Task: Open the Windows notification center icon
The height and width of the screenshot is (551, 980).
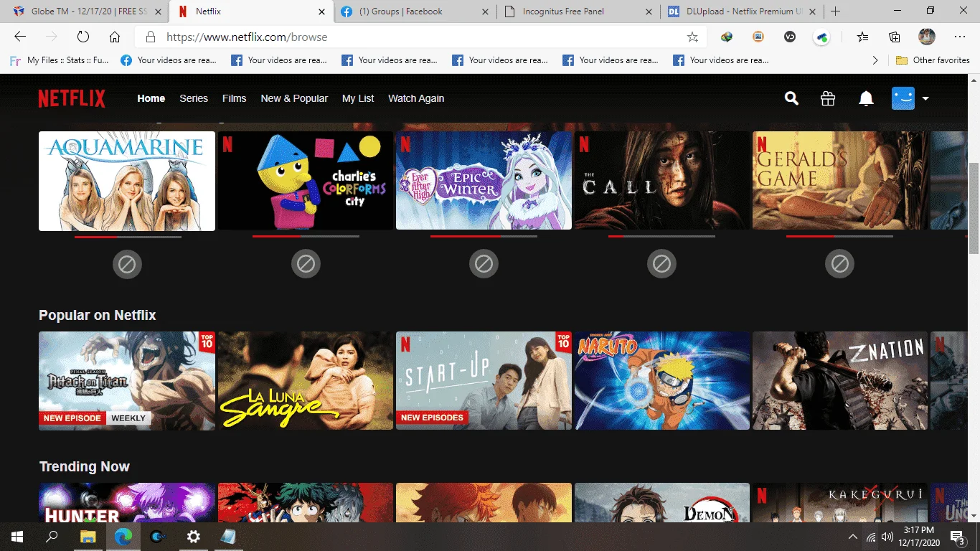Action: coord(958,537)
